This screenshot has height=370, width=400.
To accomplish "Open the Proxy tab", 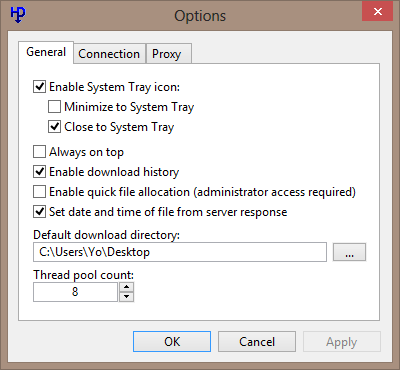I will tap(168, 54).
